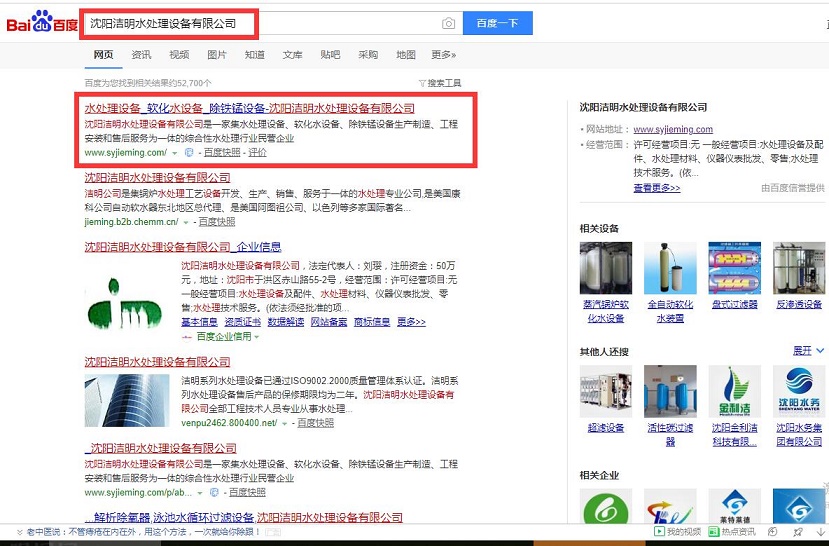
Task: Open 解析除氧器,泳池水循环过滤设备 result title
Action: tap(244, 517)
